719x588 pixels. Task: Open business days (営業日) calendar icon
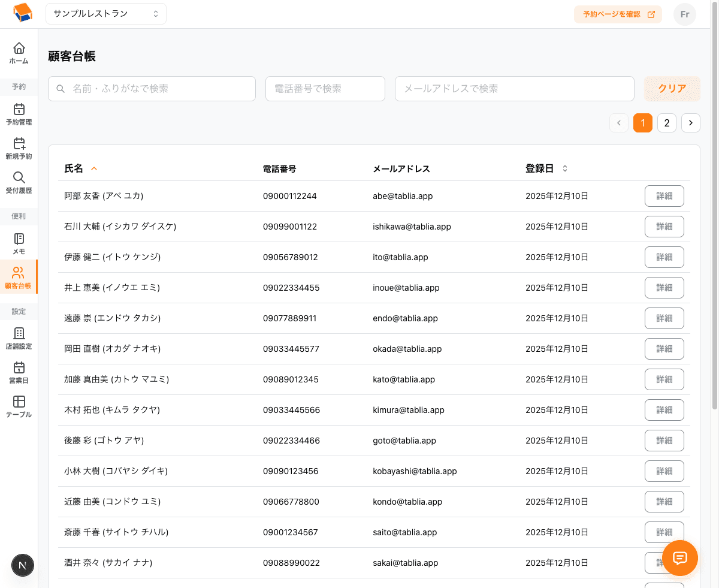(19, 367)
